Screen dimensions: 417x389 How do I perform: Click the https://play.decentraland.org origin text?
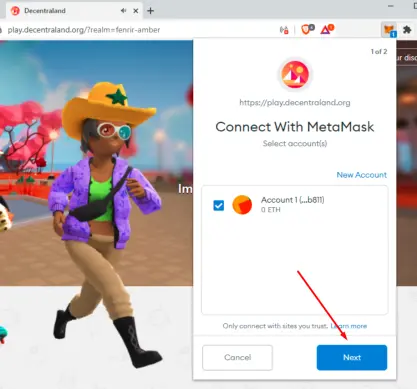(x=295, y=103)
